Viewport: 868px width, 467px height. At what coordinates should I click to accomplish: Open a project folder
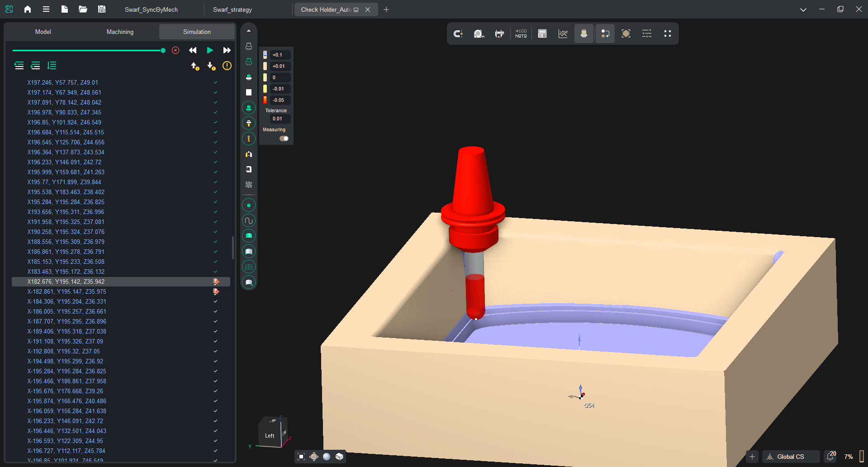pos(83,9)
